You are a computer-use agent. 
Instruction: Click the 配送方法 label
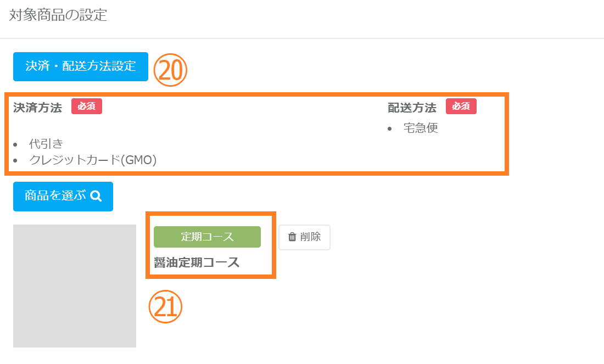click(x=412, y=107)
